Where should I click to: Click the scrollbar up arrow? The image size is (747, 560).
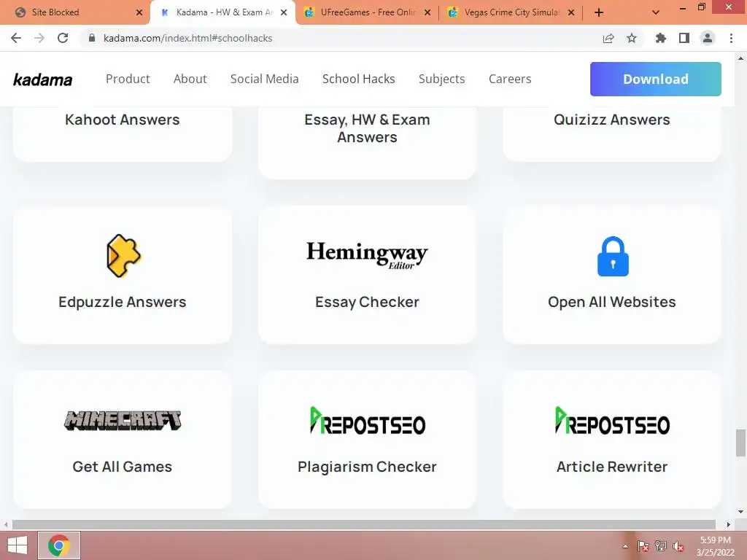click(x=740, y=58)
